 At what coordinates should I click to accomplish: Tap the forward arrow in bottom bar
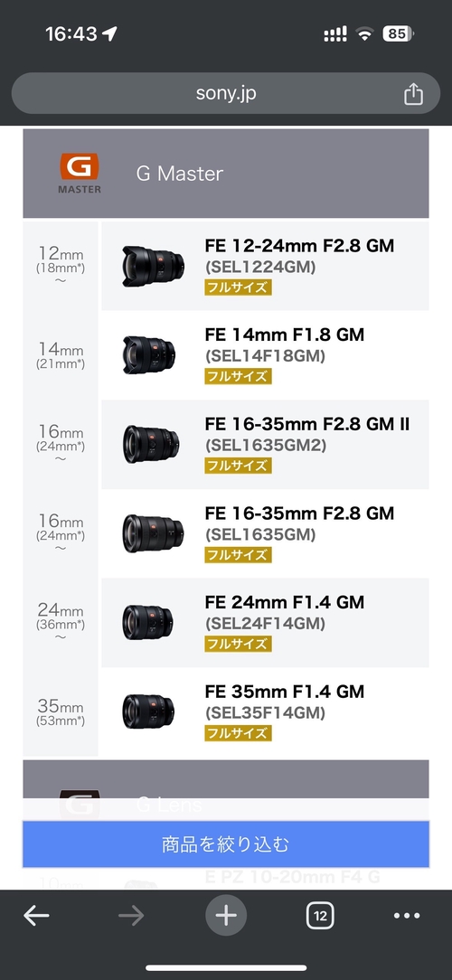tap(131, 916)
